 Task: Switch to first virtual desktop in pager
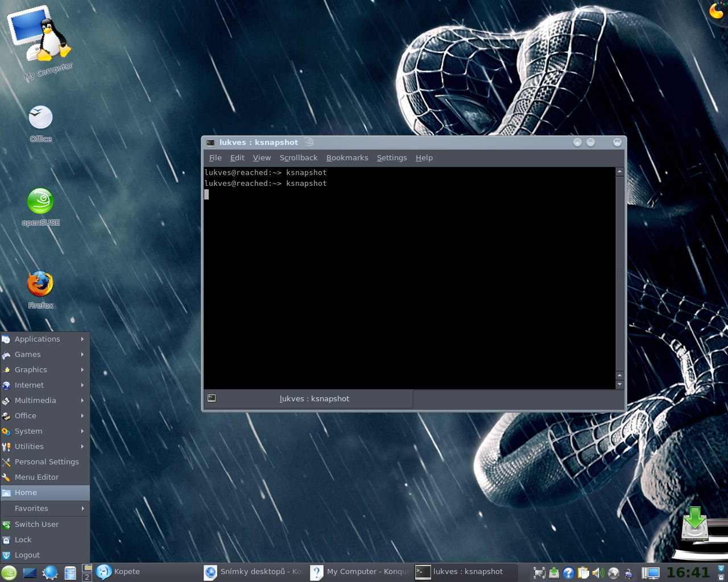point(87,568)
